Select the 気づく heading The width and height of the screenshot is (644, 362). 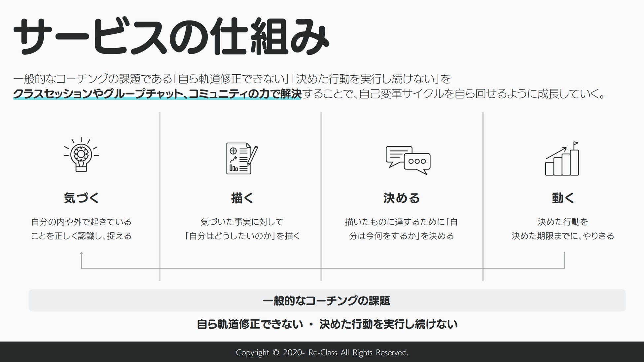click(x=81, y=198)
